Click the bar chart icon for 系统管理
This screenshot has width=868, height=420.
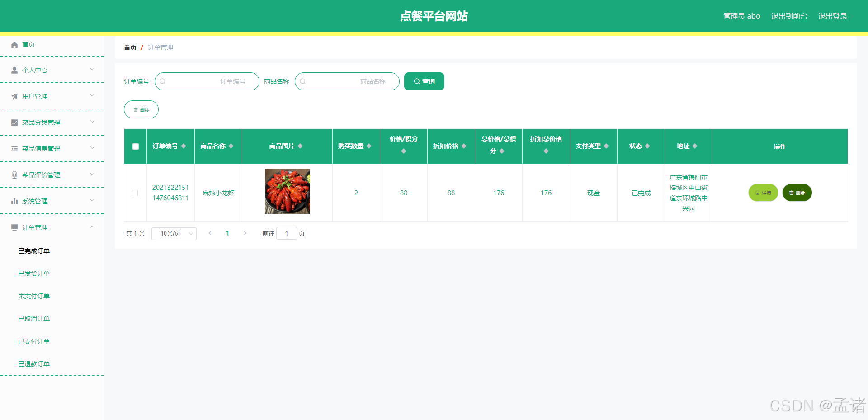(14, 202)
